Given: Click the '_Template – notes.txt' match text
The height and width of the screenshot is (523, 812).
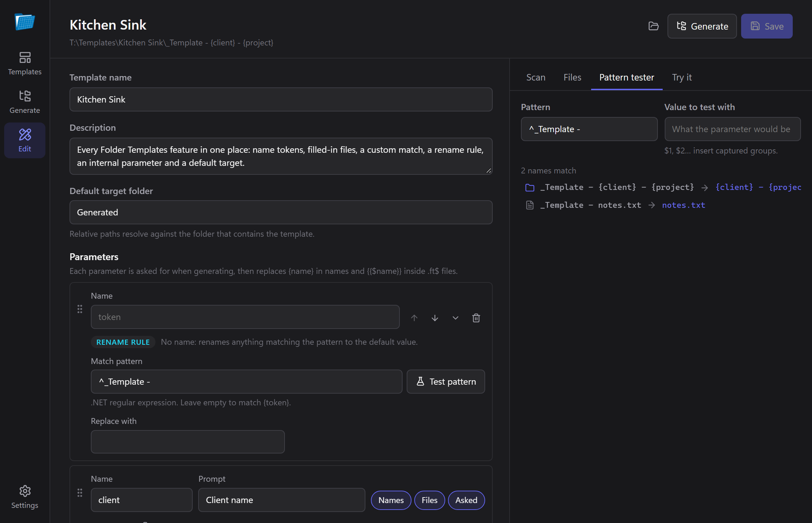Looking at the screenshot, I should 590,205.
